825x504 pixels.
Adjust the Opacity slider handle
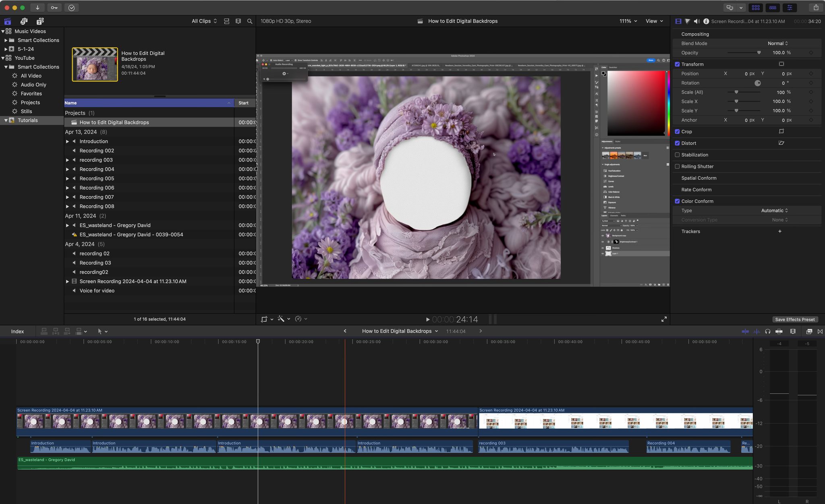[x=759, y=53]
